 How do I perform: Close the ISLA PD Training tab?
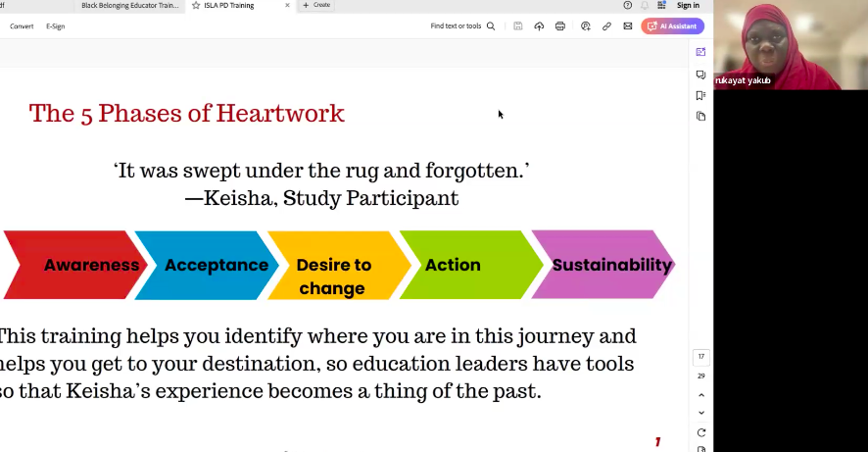click(x=287, y=6)
